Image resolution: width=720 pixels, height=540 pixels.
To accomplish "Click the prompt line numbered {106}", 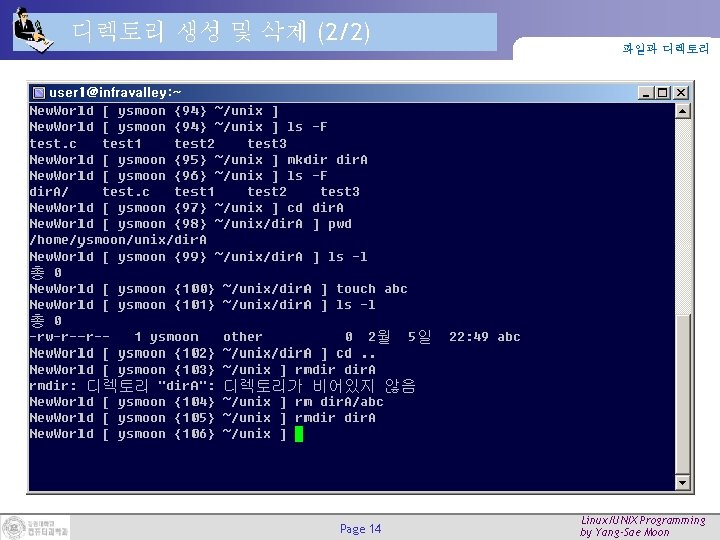I will point(166,434).
